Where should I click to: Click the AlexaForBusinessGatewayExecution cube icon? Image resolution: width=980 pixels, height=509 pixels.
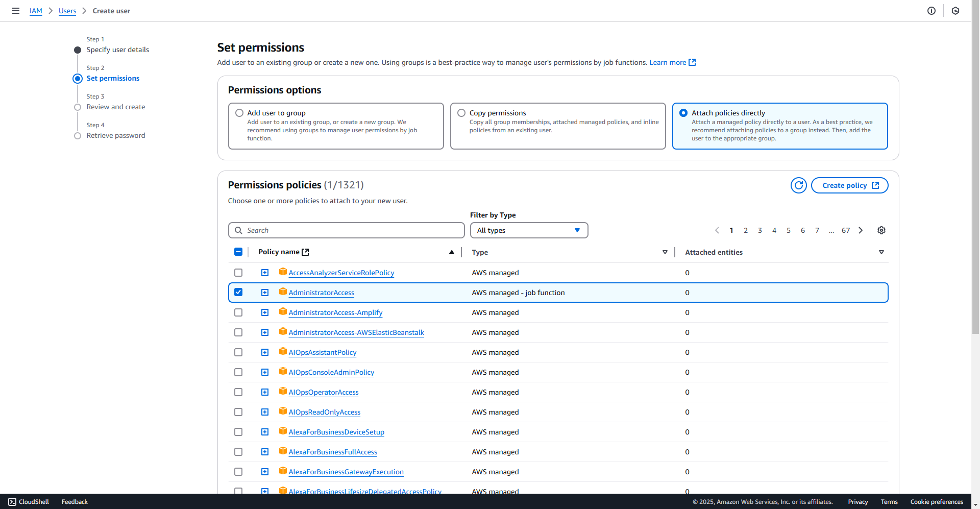coord(283,471)
